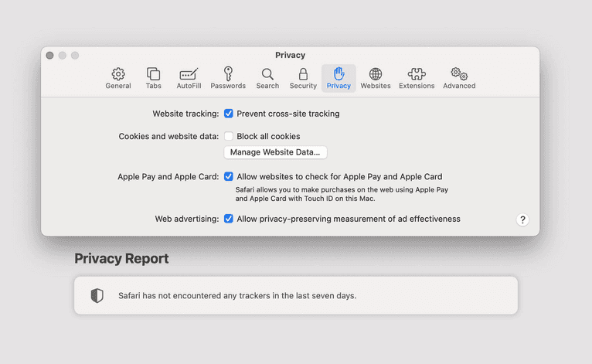Click the Web advertising label
This screenshot has width=592, height=364.
point(187,219)
